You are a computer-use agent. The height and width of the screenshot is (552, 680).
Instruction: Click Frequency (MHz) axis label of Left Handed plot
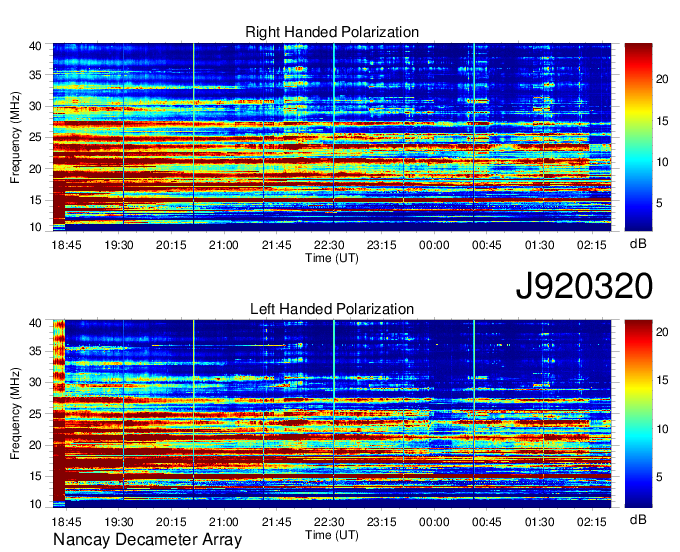click(x=15, y=414)
